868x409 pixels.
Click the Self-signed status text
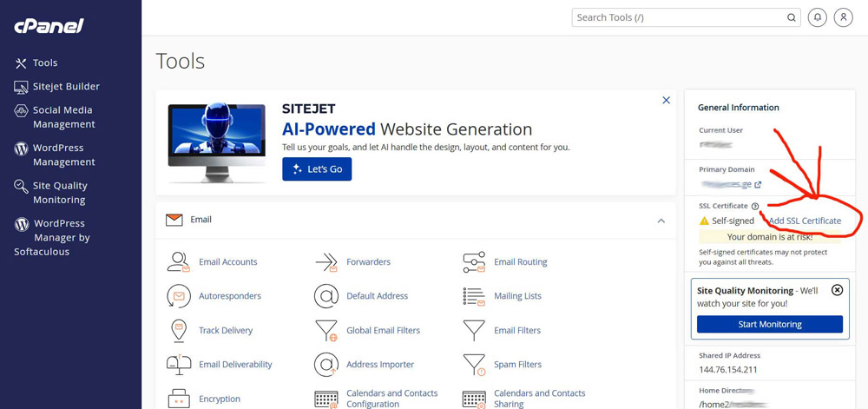(733, 221)
